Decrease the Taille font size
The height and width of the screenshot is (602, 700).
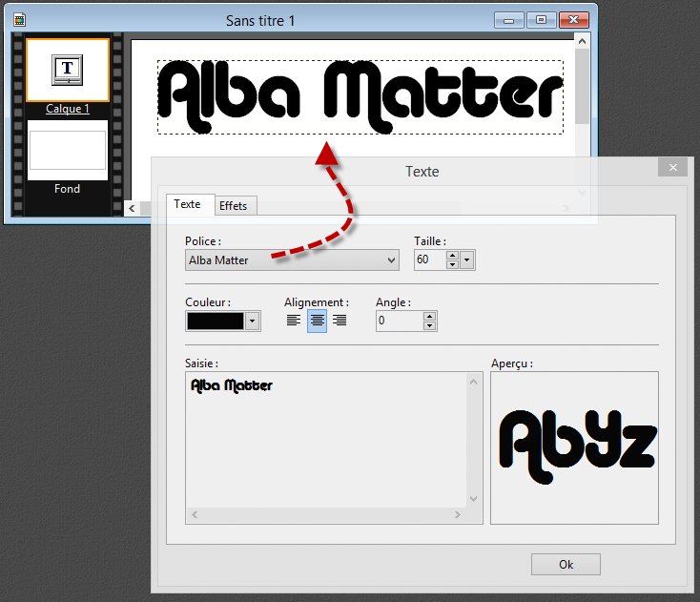(x=452, y=264)
